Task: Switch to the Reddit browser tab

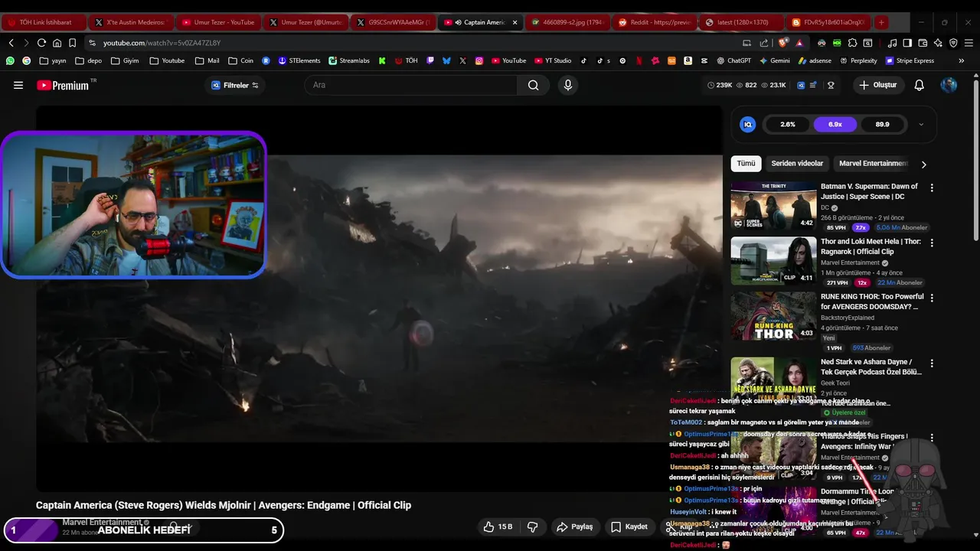Action: click(x=655, y=22)
